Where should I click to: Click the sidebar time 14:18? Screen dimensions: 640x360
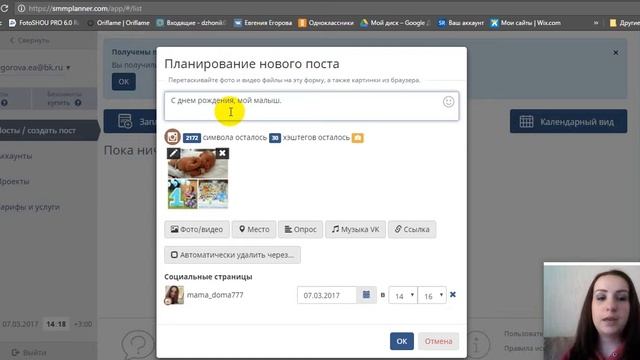56,324
